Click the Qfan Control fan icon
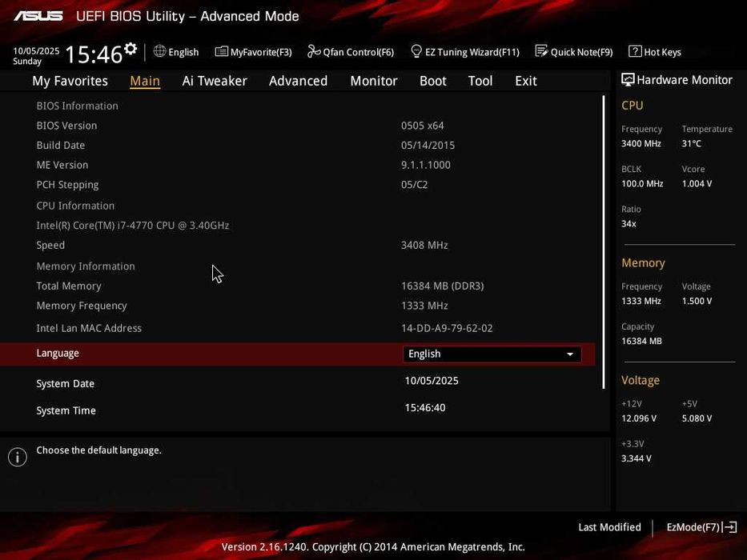The image size is (747, 560). 314,51
